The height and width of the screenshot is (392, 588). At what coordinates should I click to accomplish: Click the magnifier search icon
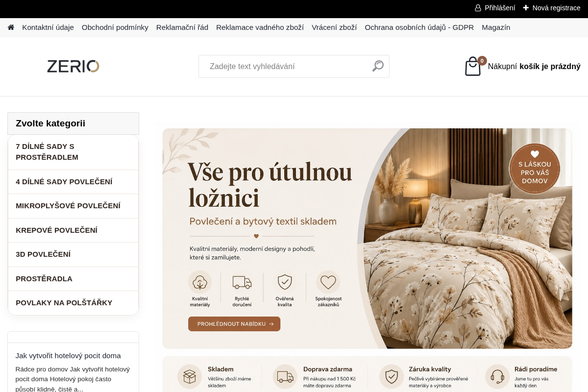(x=378, y=66)
